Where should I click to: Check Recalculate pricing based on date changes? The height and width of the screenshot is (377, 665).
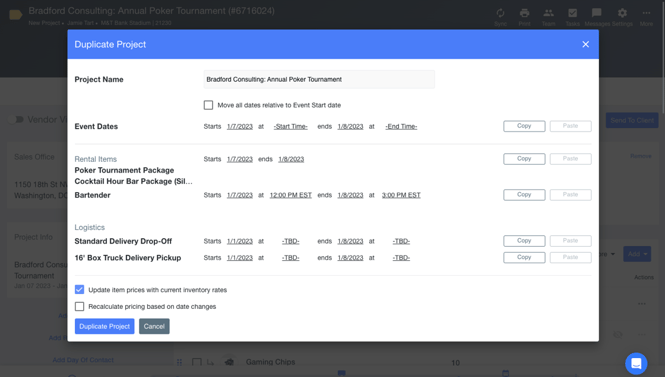[79, 306]
